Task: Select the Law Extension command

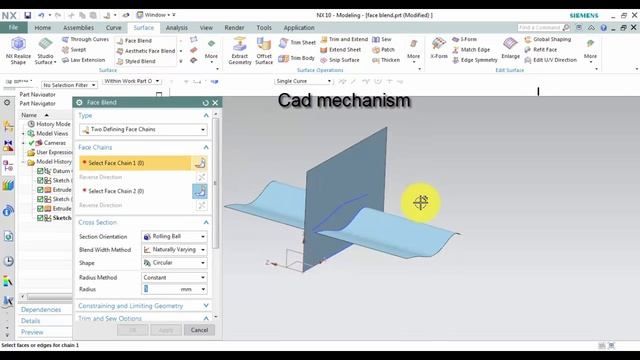Action: [83, 60]
